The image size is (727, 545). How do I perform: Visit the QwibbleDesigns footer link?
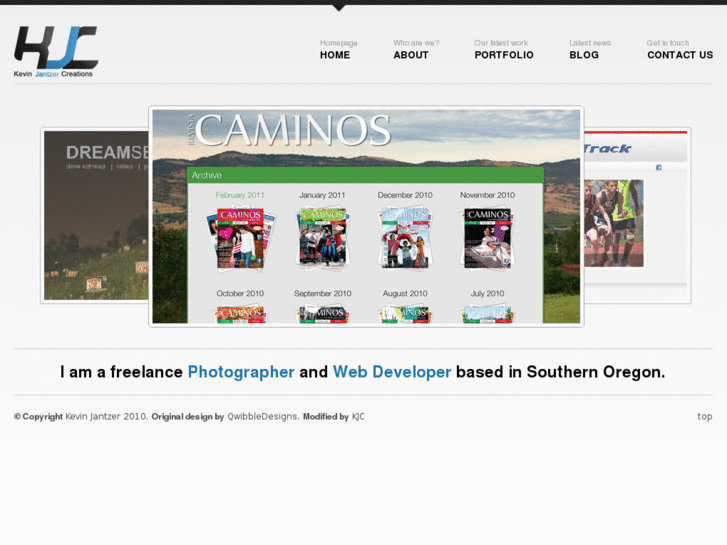[262, 417]
